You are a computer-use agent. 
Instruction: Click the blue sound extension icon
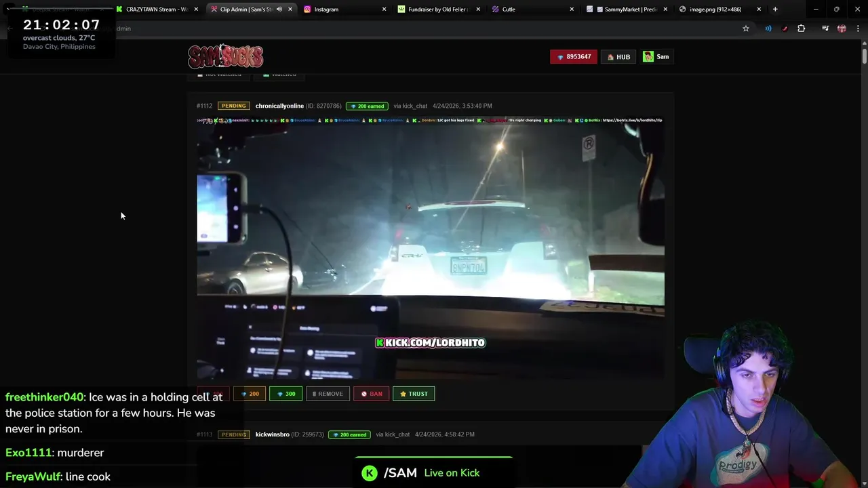pos(768,28)
